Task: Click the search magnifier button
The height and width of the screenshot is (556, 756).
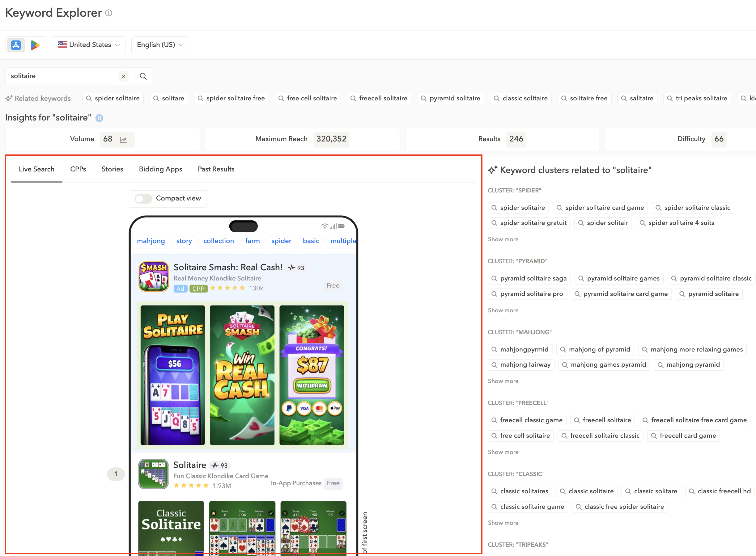Action: (143, 76)
